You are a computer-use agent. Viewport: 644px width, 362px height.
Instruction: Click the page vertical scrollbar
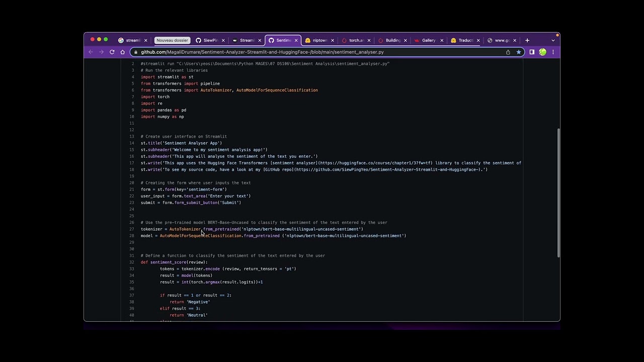click(x=558, y=193)
